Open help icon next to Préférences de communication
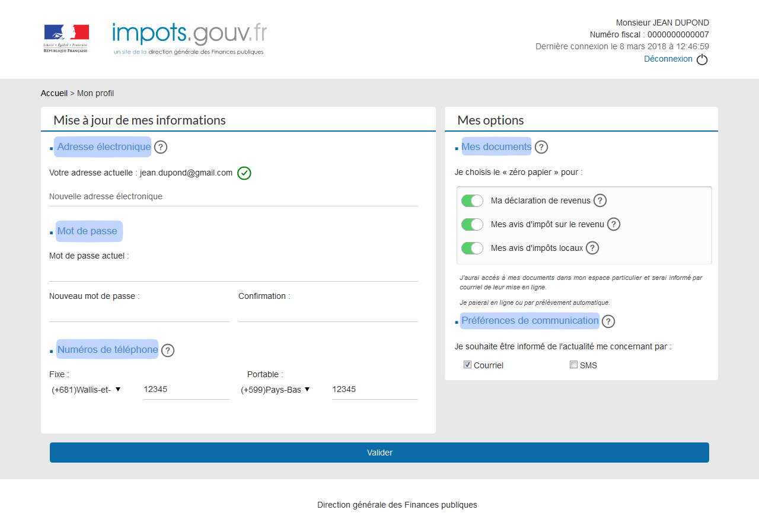Screen dimensions: 759x532 608,321
